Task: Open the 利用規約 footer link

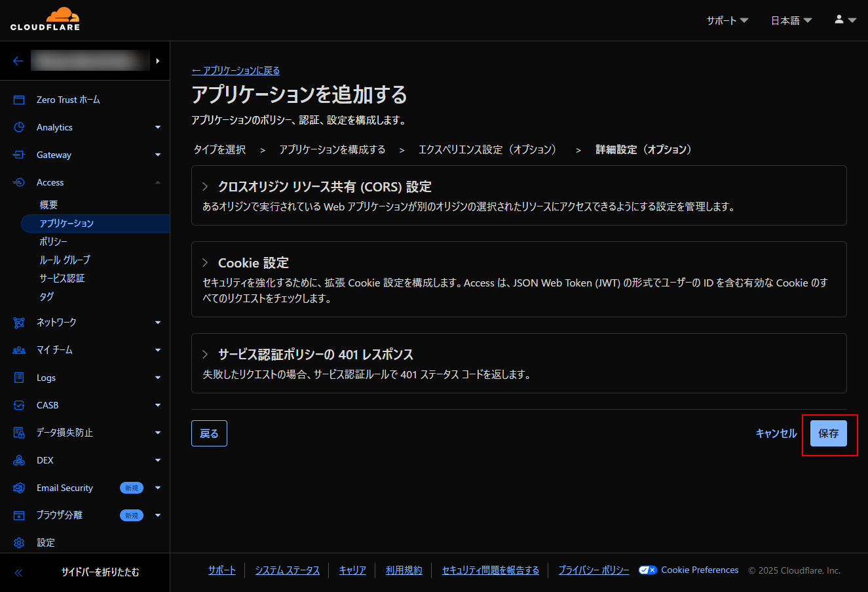Action: coord(404,570)
